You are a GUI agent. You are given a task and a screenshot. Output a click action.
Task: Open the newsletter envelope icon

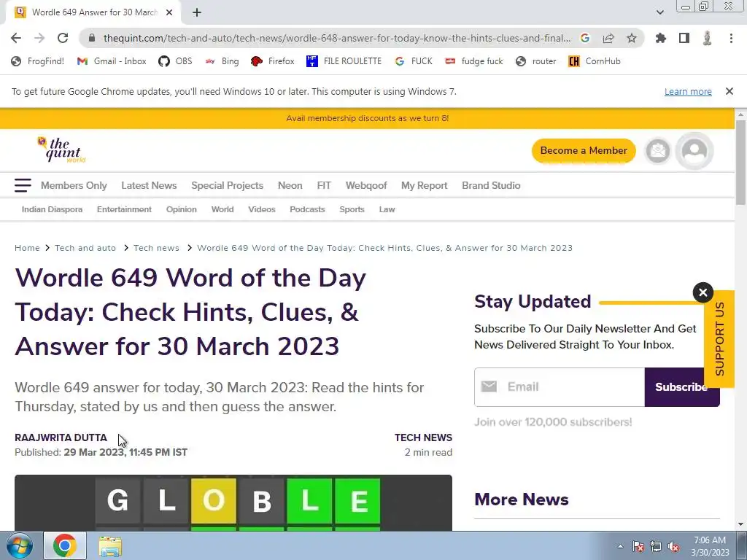[x=658, y=150]
